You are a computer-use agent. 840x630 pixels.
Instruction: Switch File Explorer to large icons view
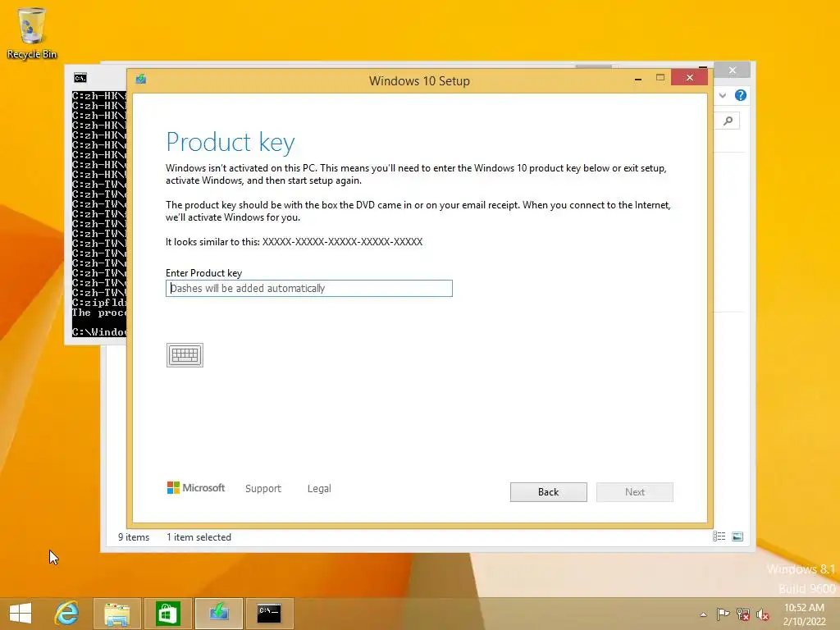(x=737, y=536)
